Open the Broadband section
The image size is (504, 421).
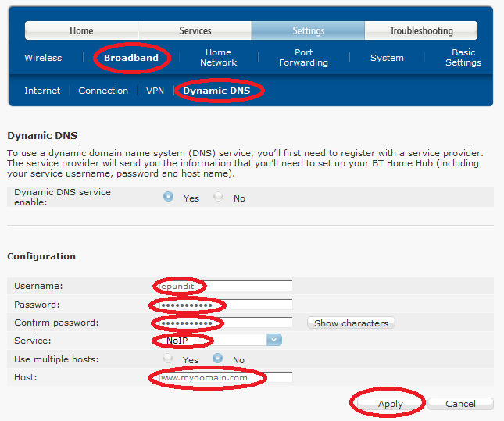tap(130, 58)
